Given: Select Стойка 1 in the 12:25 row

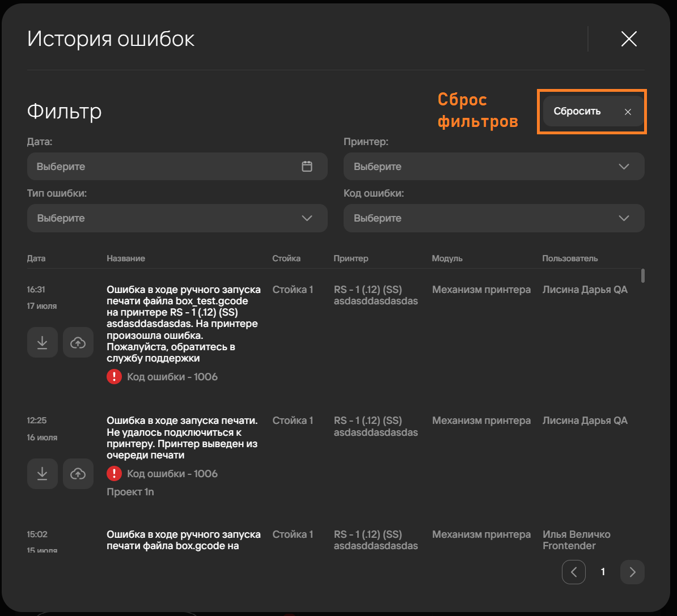Looking at the screenshot, I should tap(293, 420).
